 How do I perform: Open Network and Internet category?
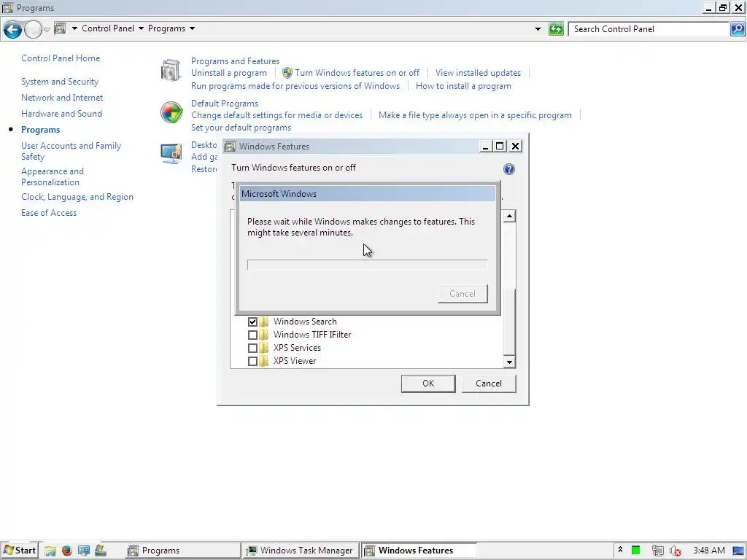click(62, 98)
